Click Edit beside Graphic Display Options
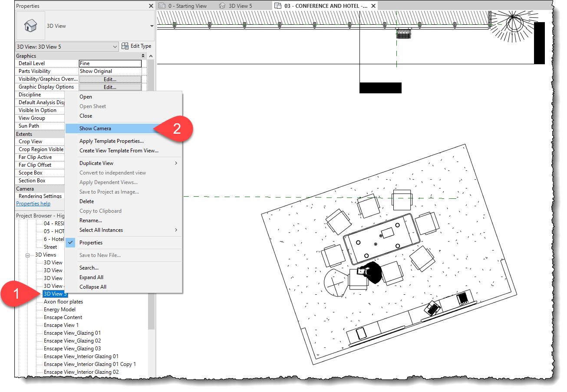The width and height of the screenshot is (567, 392). (110, 86)
